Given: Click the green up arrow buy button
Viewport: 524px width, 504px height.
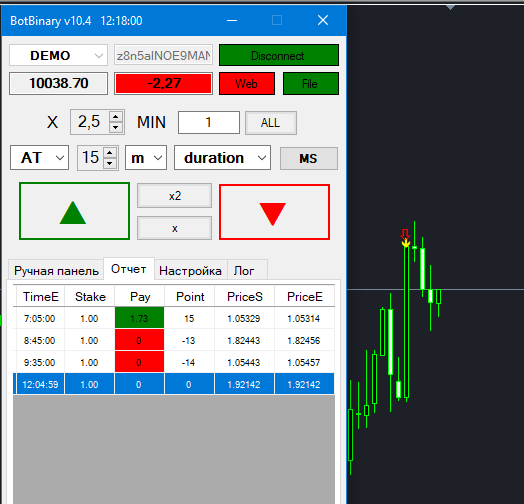Looking at the screenshot, I should pyautogui.click(x=74, y=211).
